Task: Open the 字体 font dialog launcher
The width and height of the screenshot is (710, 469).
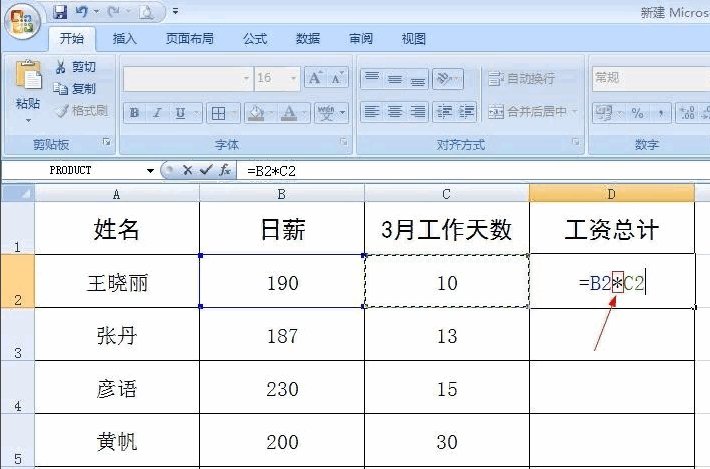Action: 344,142
